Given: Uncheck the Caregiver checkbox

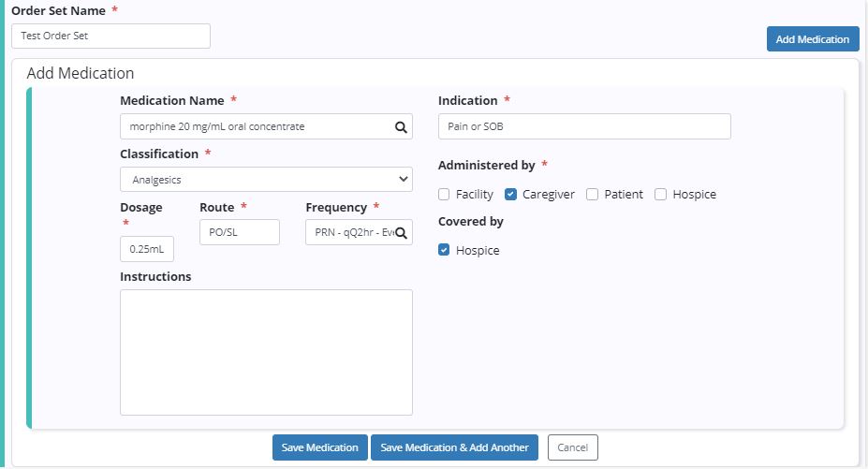Looking at the screenshot, I should 510,195.
